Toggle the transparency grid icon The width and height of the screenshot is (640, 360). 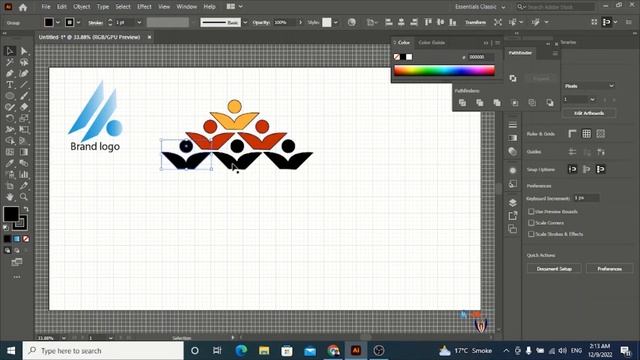[600, 133]
